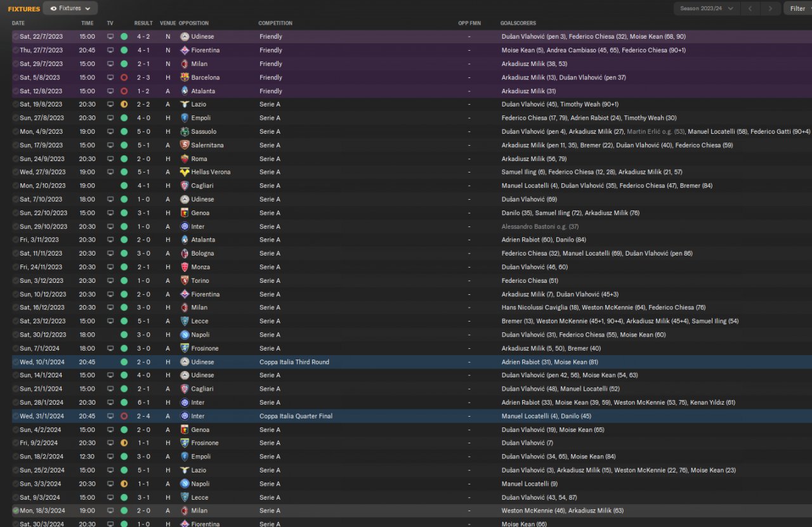Toggle the check circle on 4/9/2023 row
This screenshot has width=812, height=527.
[x=15, y=132]
